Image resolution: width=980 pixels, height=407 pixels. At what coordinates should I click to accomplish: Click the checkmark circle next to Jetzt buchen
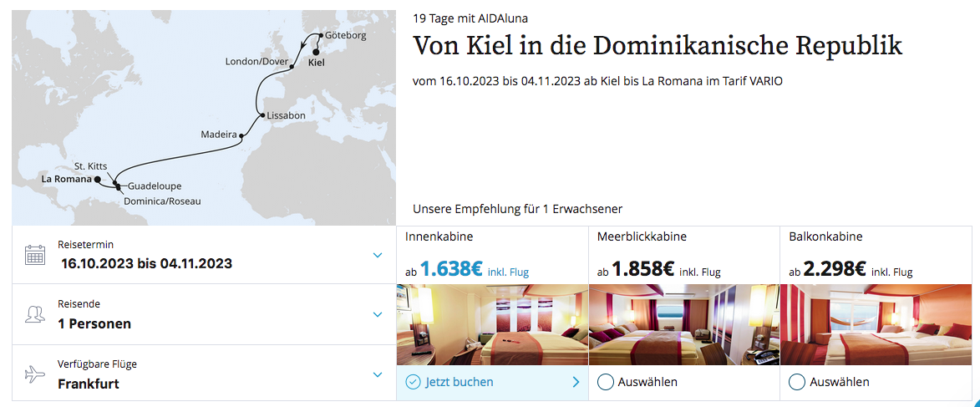[413, 382]
